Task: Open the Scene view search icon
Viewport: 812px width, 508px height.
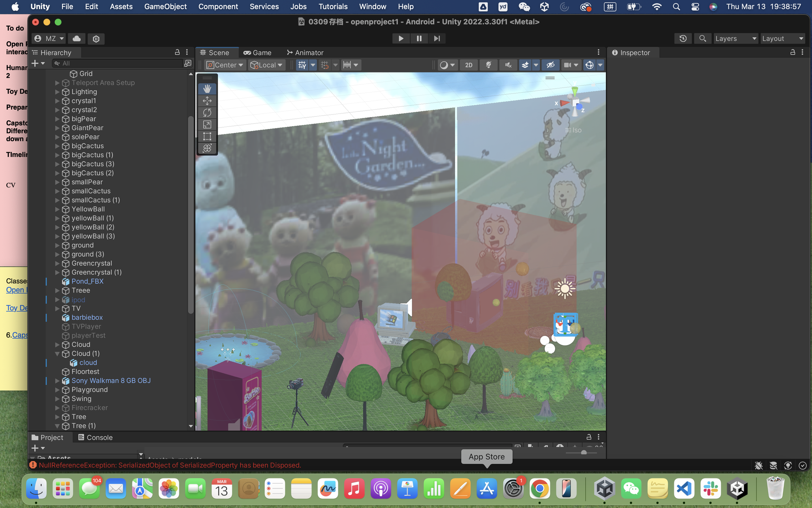Action: pyautogui.click(x=702, y=38)
